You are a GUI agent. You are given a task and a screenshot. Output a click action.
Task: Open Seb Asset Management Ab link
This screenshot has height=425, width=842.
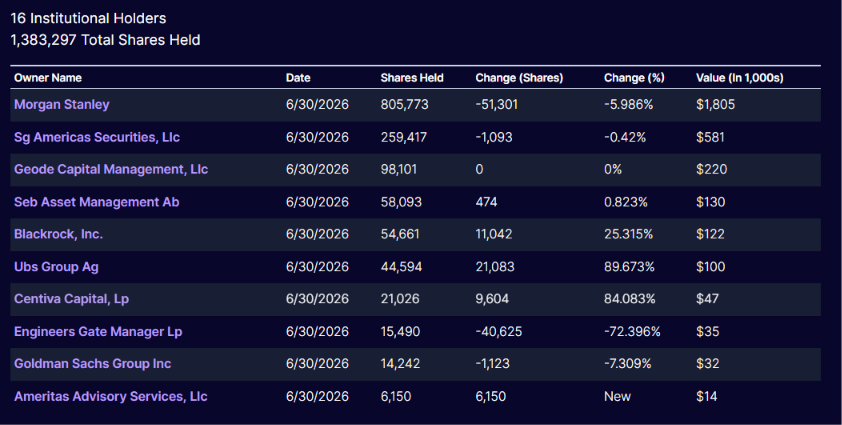pyautogui.click(x=97, y=202)
